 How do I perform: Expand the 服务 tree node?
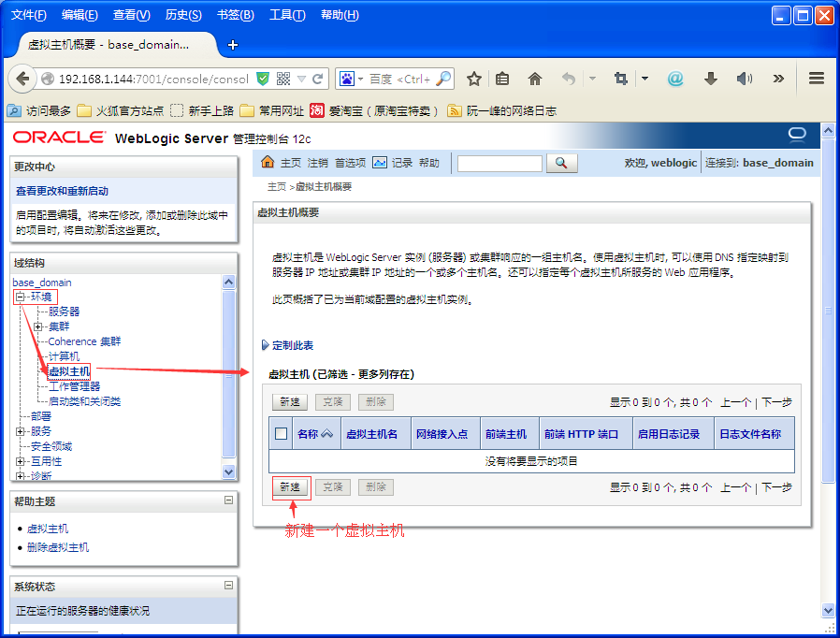coord(20,431)
